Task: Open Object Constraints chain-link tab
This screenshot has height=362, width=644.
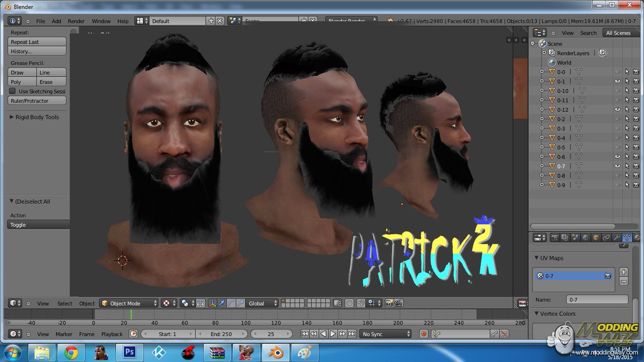Action: [606, 238]
